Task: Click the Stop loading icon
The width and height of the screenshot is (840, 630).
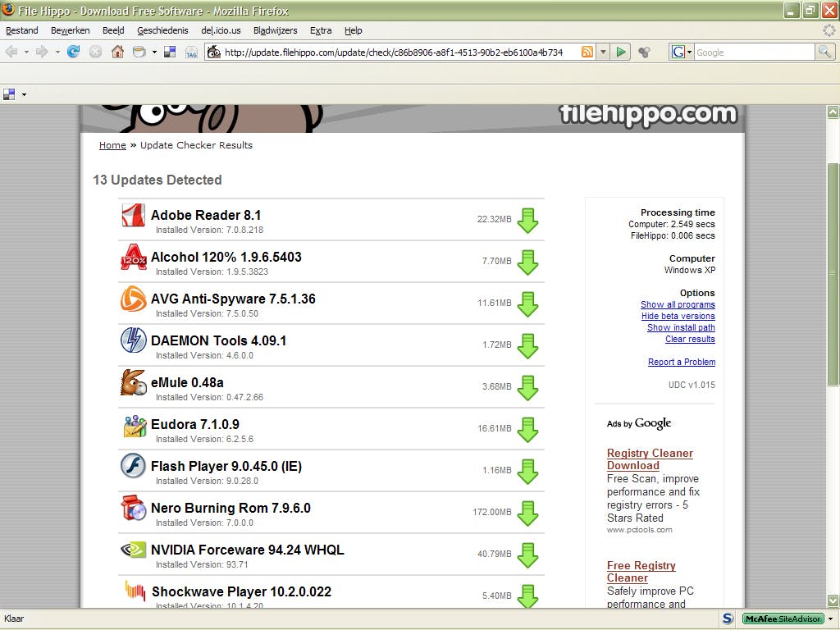Action: [x=95, y=52]
